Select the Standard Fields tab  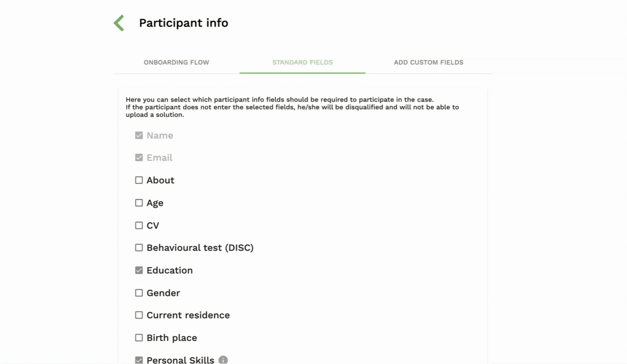[x=302, y=62]
